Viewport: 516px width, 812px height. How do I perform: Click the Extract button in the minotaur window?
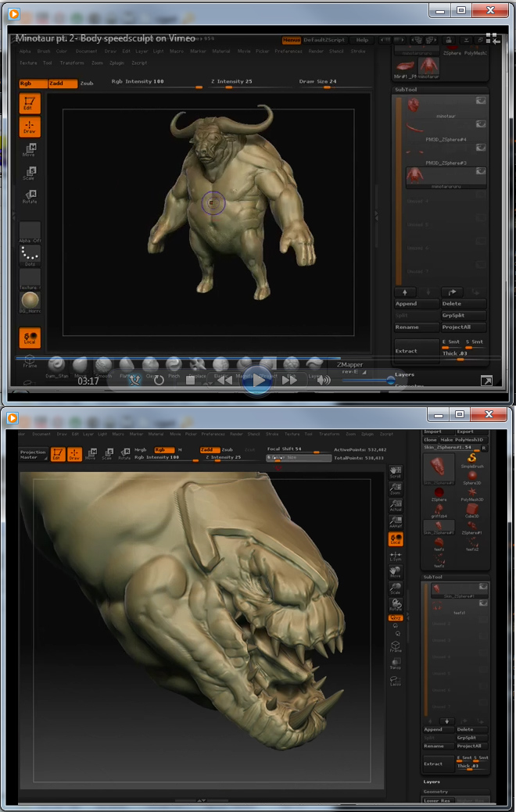[416, 351]
